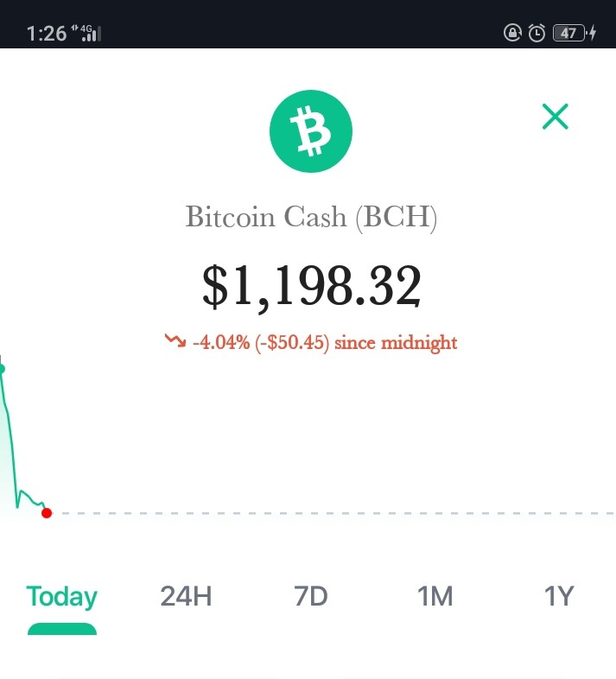Tap the $1,198.32 price value
Viewport: 616px width, 679px height.
pyautogui.click(x=312, y=286)
